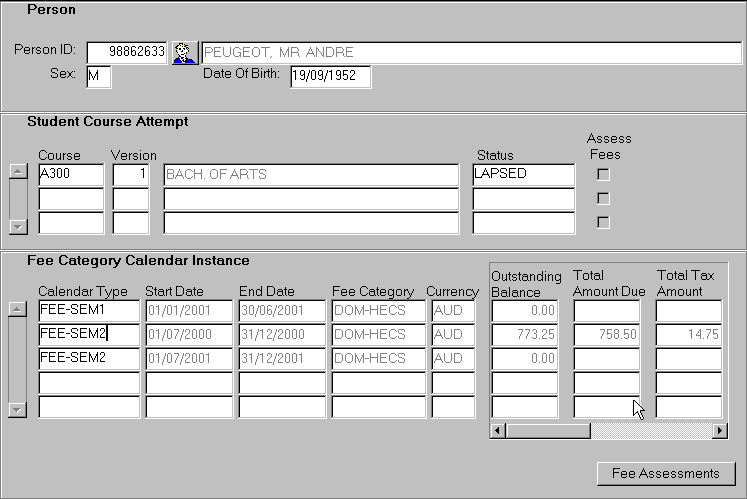Click the LAPSED status field
Viewport: 747px width, 499px height.
pyautogui.click(x=523, y=174)
